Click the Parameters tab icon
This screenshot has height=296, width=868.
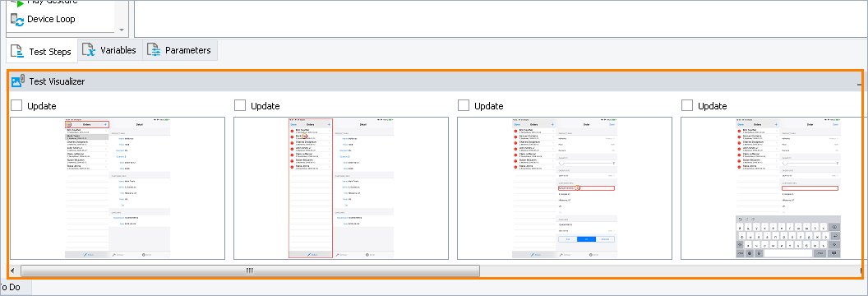point(154,50)
